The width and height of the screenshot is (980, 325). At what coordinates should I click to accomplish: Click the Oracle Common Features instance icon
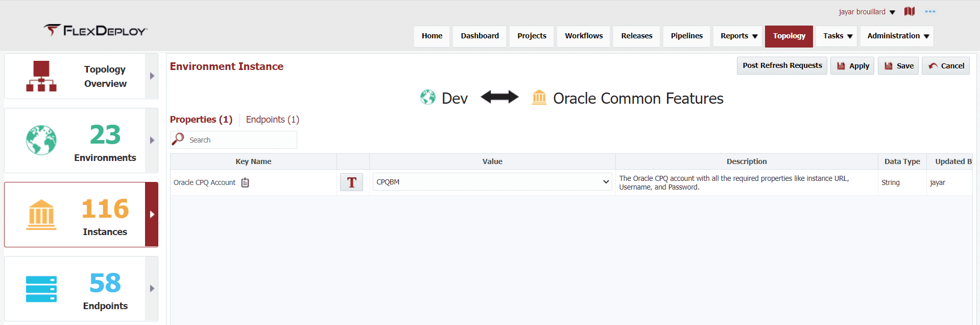click(539, 97)
